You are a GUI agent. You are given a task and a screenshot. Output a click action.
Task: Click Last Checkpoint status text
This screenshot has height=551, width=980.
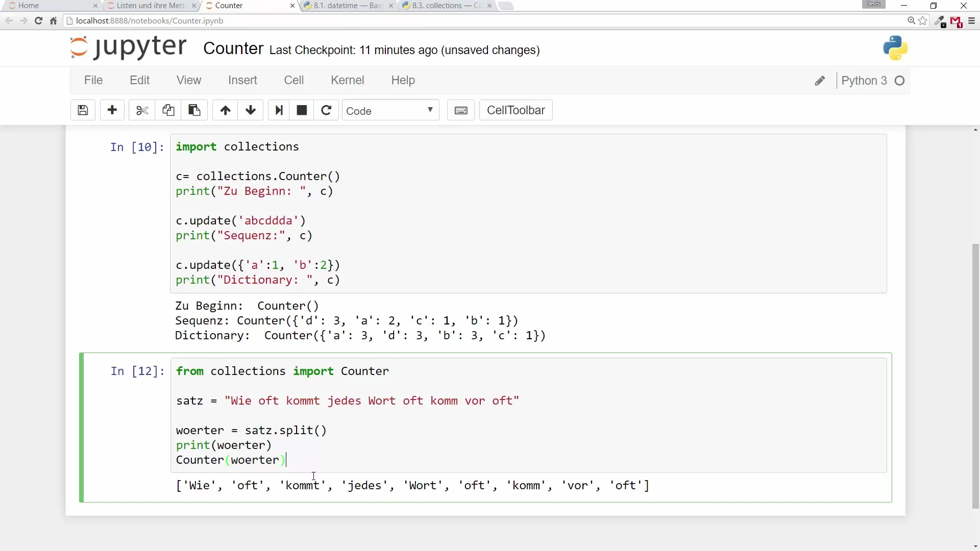[405, 50]
